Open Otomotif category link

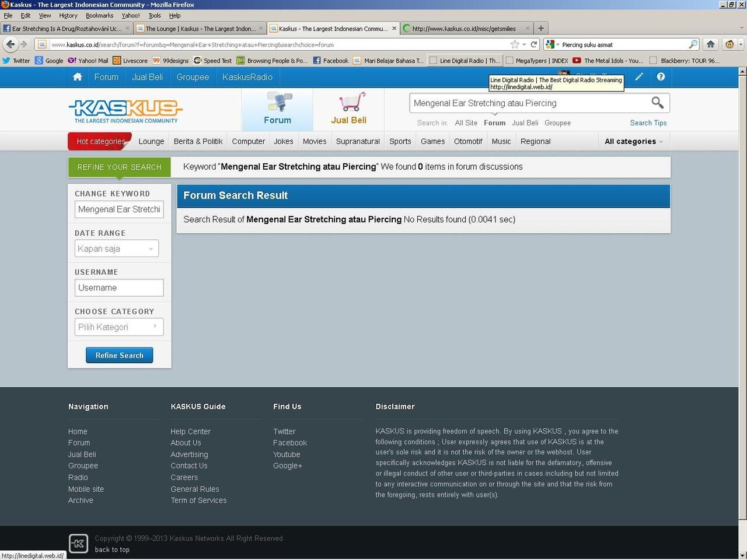click(x=468, y=141)
